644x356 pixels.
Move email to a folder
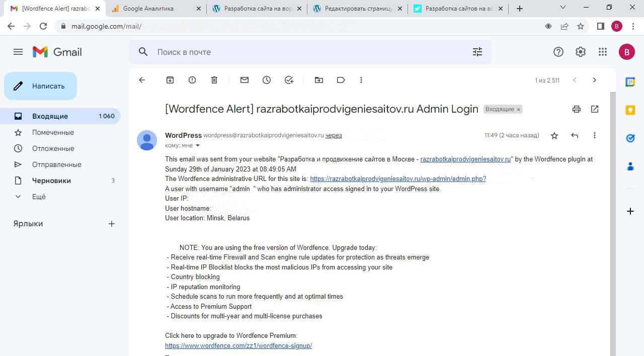tap(319, 80)
